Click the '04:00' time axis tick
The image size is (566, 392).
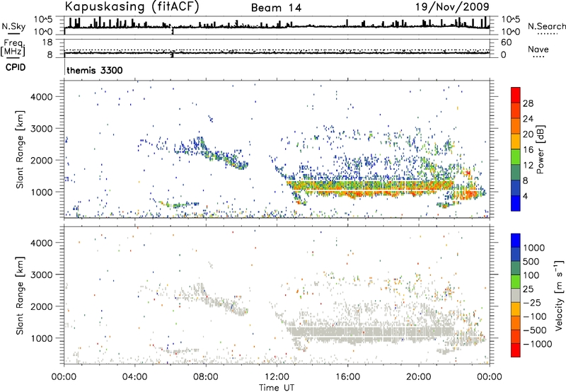(134, 377)
